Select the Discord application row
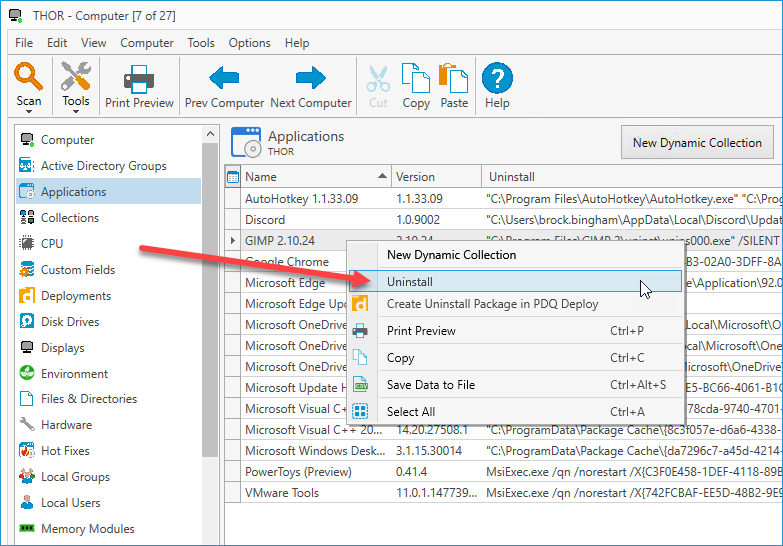 point(503,220)
